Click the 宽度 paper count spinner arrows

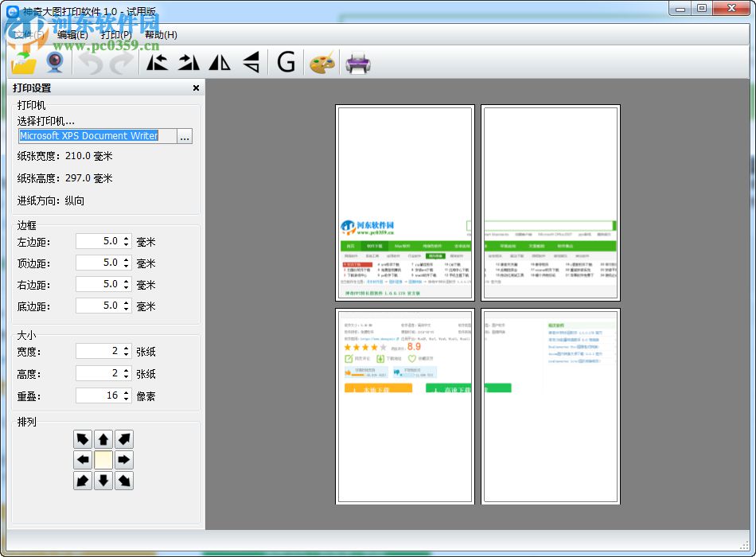coord(127,352)
